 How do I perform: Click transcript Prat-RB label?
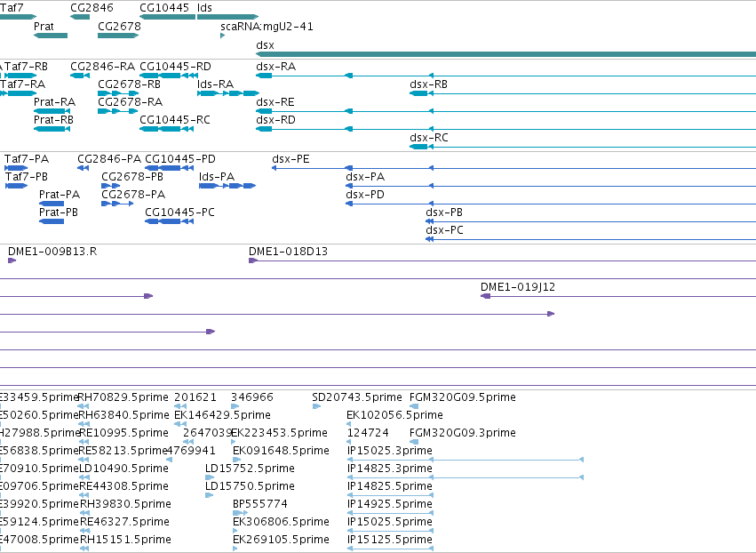click(53, 120)
